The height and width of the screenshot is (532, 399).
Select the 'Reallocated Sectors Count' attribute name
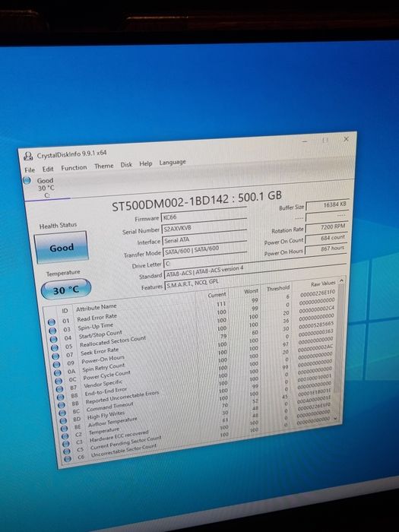click(x=112, y=342)
